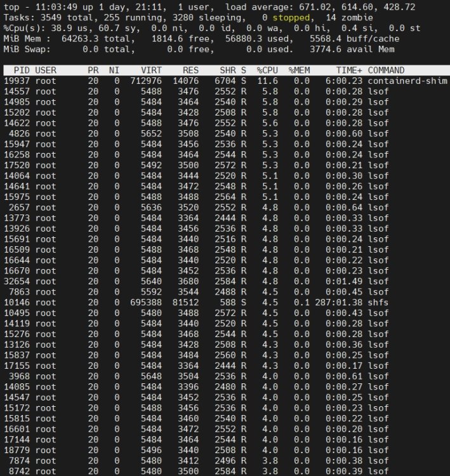Click the VIRT column header

coord(151,70)
